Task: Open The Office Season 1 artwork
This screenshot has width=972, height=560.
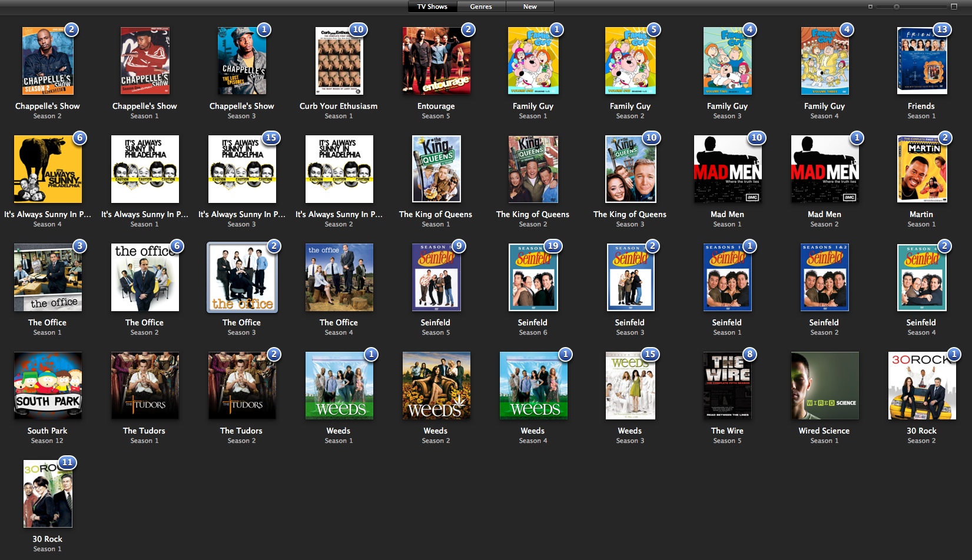Action: click(48, 277)
